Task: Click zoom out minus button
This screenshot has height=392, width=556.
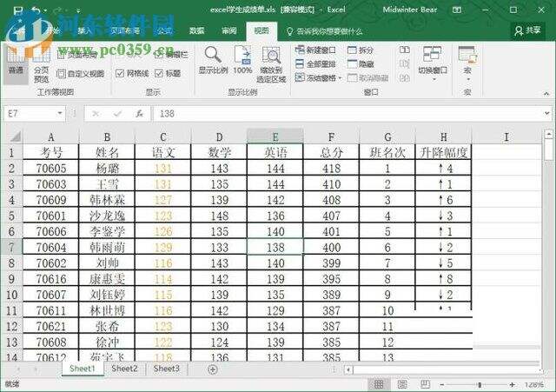Action: tap(442, 384)
